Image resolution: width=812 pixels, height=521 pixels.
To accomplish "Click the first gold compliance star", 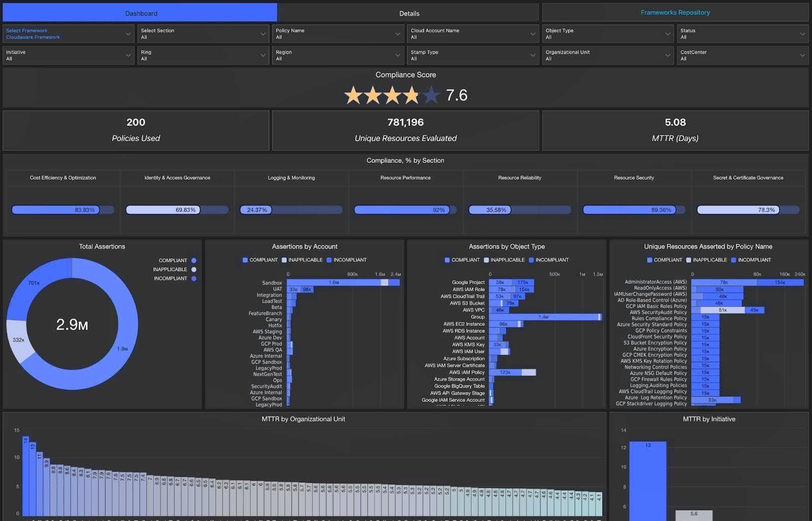I will (353, 95).
